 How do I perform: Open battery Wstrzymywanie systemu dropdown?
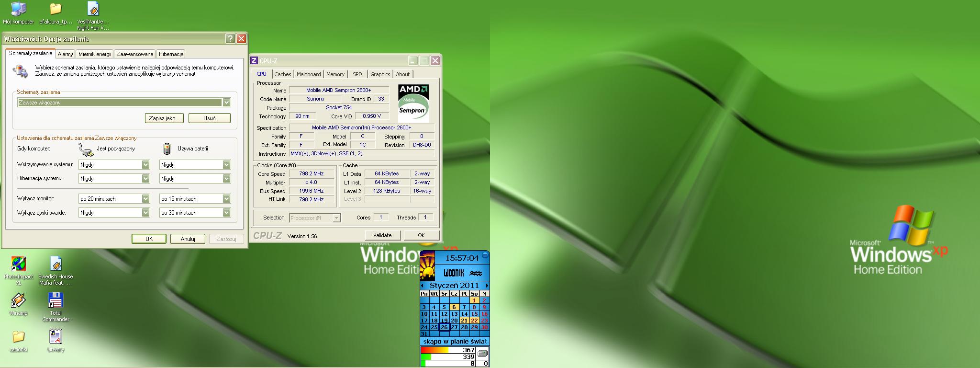[x=226, y=165]
